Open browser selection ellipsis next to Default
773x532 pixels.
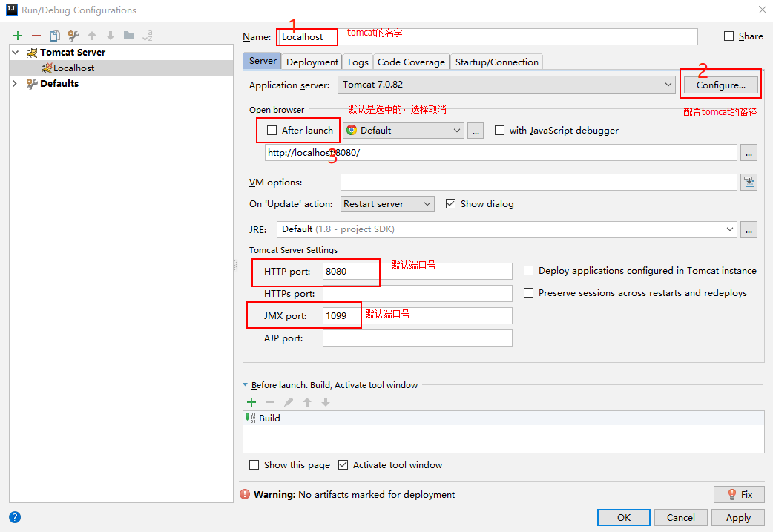pos(476,131)
